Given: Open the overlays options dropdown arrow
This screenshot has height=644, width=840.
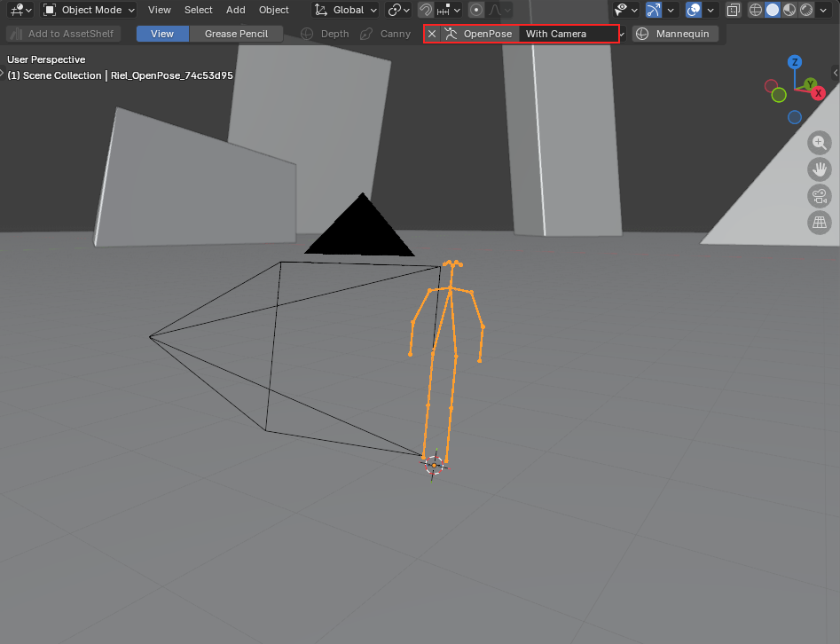Looking at the screenshot, I should (x=710, y=10).
